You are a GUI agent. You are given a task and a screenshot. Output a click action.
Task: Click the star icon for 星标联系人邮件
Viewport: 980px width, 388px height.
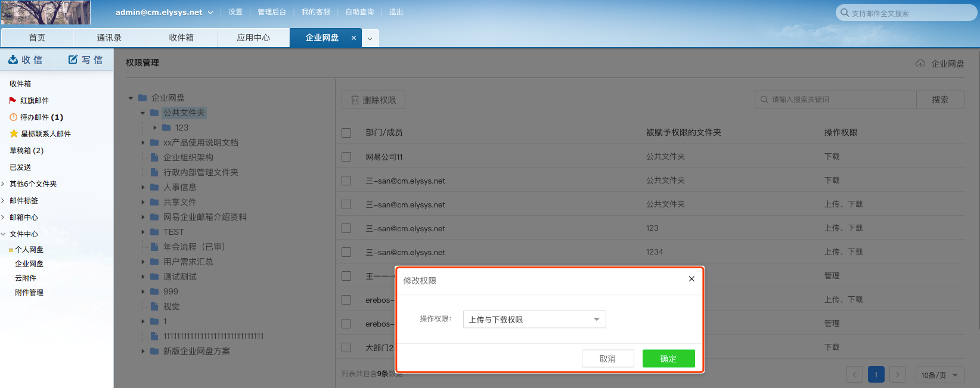coord(14,134)
